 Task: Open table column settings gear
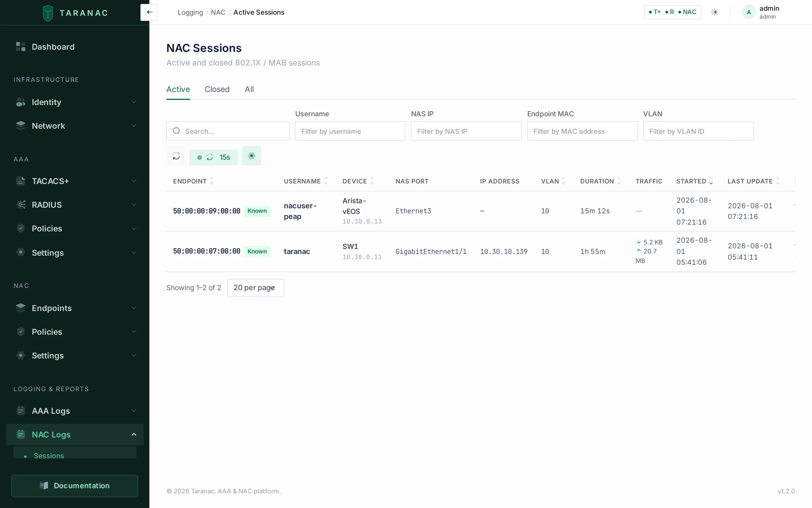point(251,156)
